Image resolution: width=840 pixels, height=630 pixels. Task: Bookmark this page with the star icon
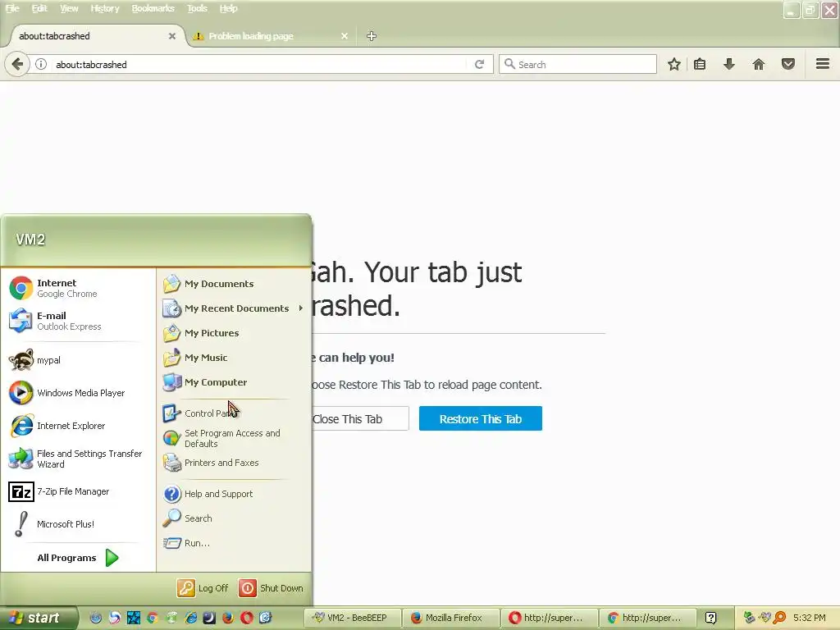tap(674, 64)
